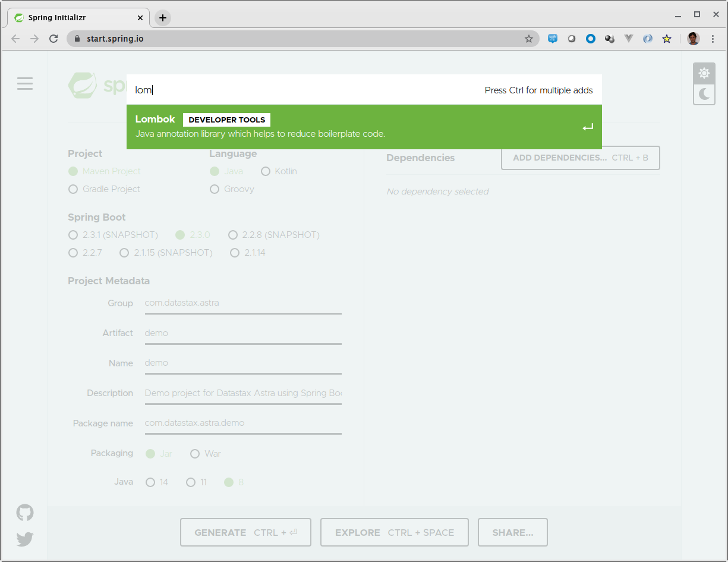Go forward in browser history
Screen dimensions: 728x562
coord(34,39)
